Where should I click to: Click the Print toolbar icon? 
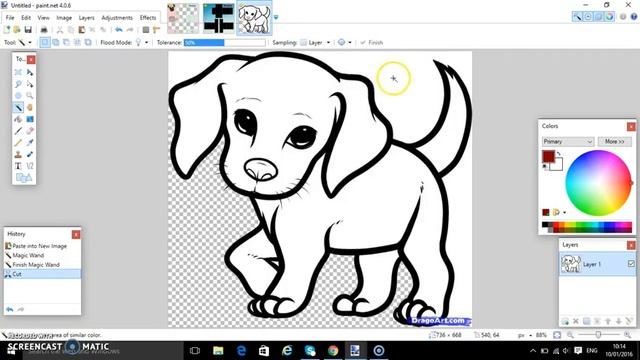pos(44,29)
